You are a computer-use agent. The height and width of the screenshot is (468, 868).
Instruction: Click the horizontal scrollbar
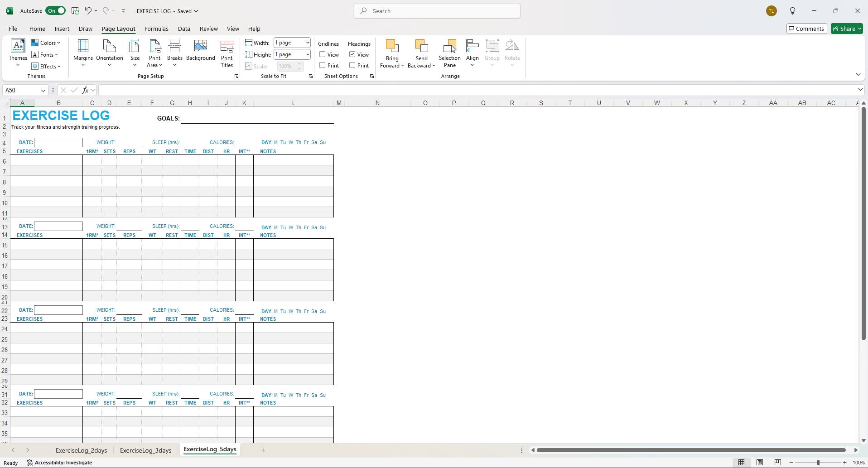pyautogui.click(x=691, y=450)
